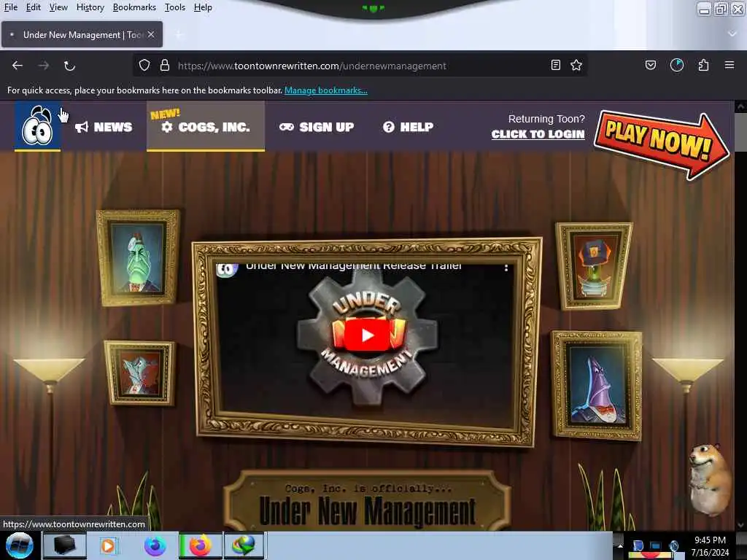This screenshot has width=747, height=560.
Task: Click the URL address bar field
Action: pyautogui.click(x=359, y=66)
